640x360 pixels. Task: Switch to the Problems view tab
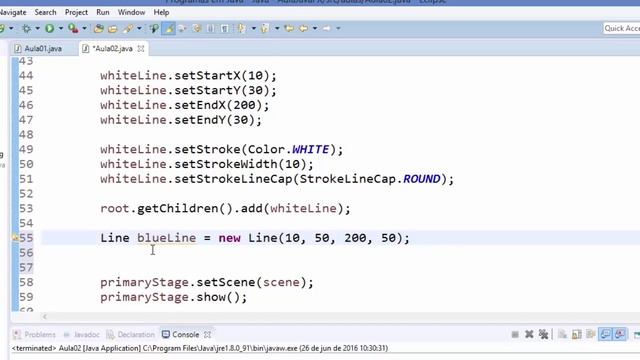point(35,335)
